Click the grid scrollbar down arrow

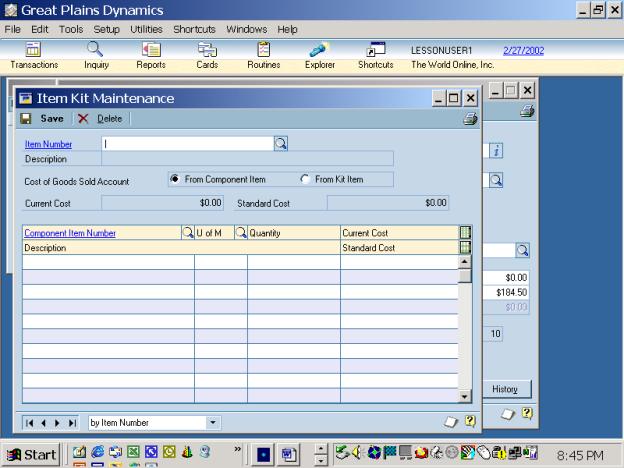465,396
